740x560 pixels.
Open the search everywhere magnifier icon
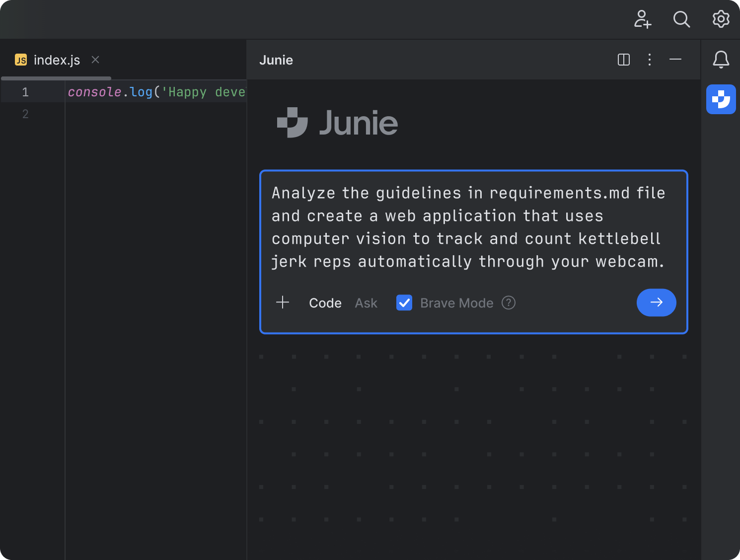(x=681, y=20)
